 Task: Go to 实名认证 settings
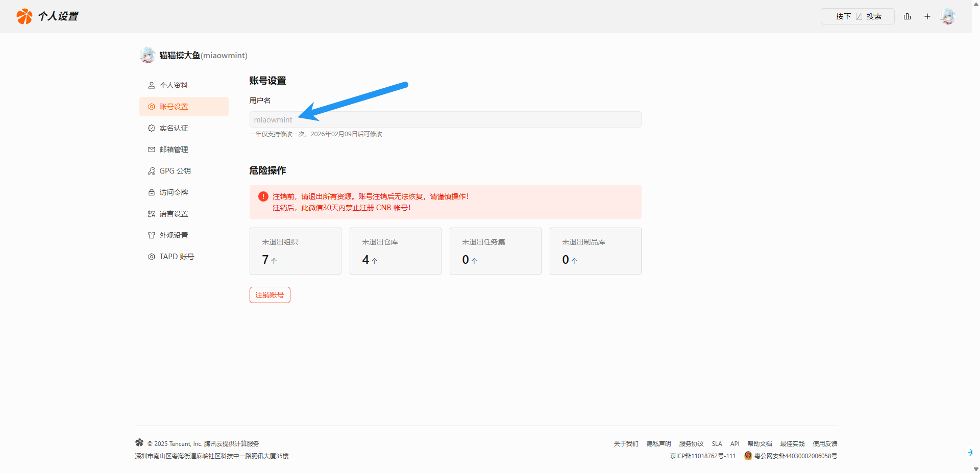tap(174, 128)
